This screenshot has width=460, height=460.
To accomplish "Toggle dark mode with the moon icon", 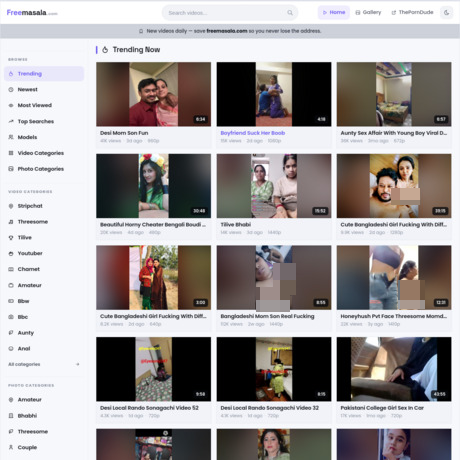I will pos(446,13).
